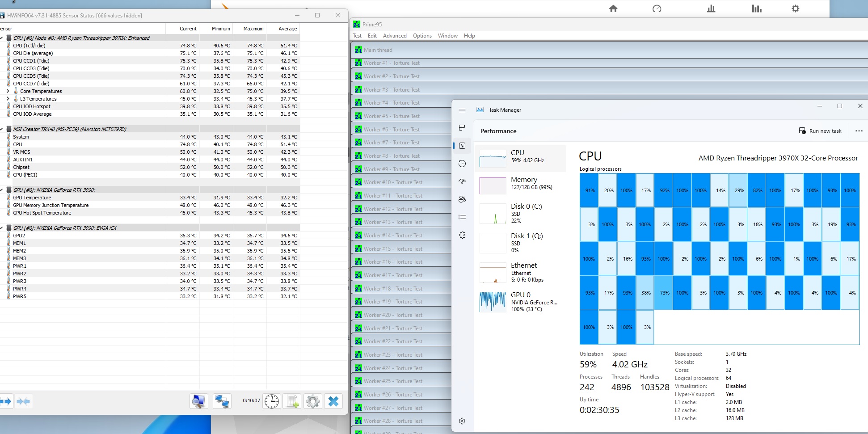868x434 pixels.
Task: Select Disk 1 (Q:) performance entry
Action: point(521,243)
